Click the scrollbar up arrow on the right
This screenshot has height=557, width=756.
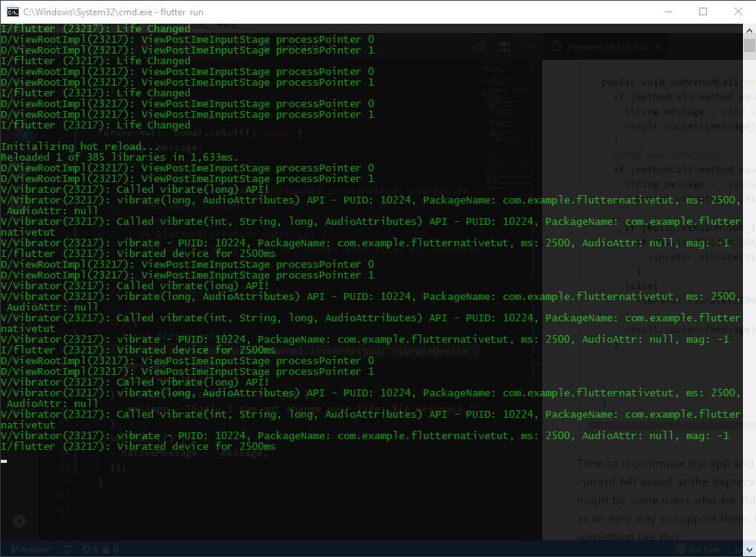(750, 31)
